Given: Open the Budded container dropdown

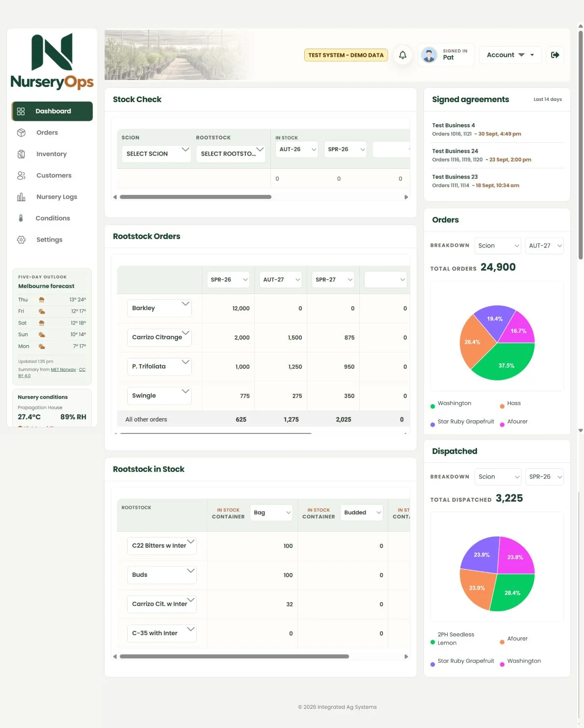Looking at the screenshot, I should (x=362, y=512).
